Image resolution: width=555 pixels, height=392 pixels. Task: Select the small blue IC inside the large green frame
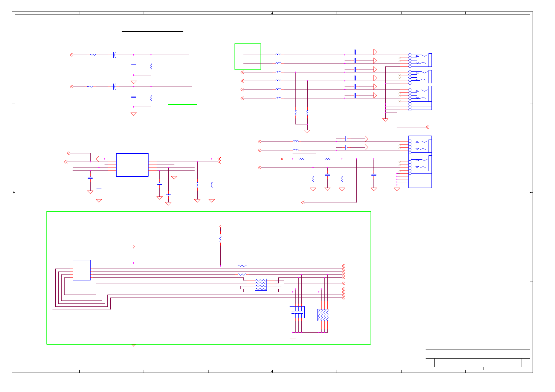81,270
